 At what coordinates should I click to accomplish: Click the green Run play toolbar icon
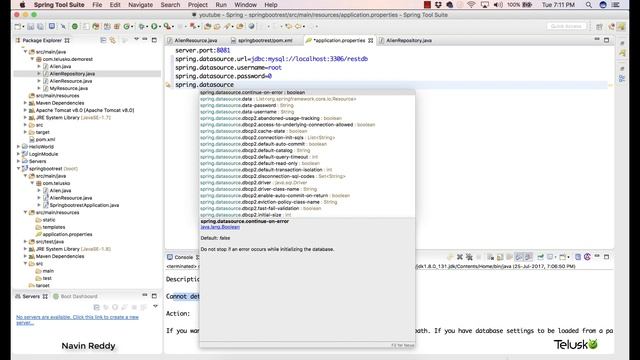point(154,27)
